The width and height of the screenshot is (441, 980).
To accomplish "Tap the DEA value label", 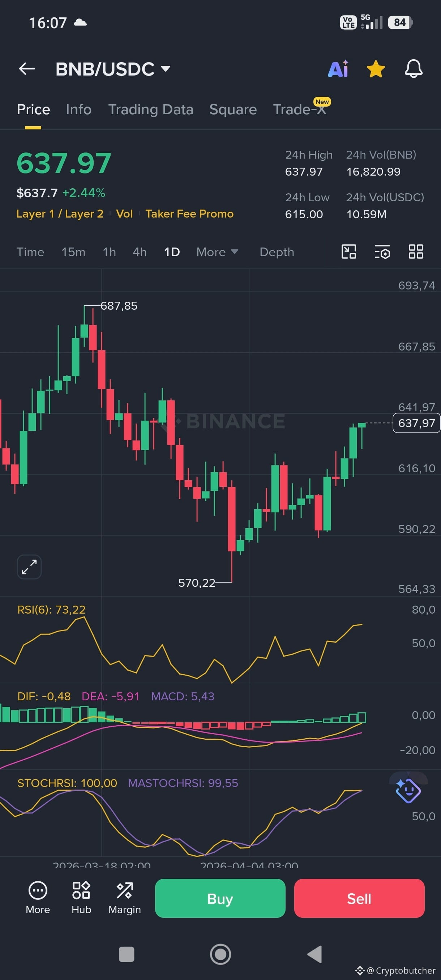I will (110, 696).
